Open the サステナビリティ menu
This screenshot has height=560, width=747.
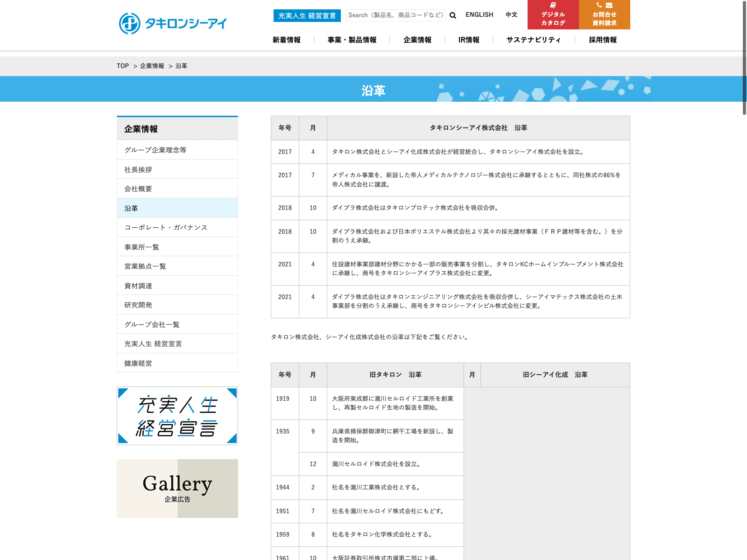pos(534,40)
